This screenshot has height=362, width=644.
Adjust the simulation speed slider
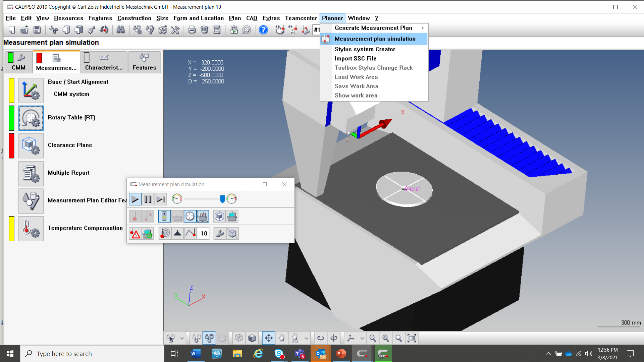coord(222,199)
